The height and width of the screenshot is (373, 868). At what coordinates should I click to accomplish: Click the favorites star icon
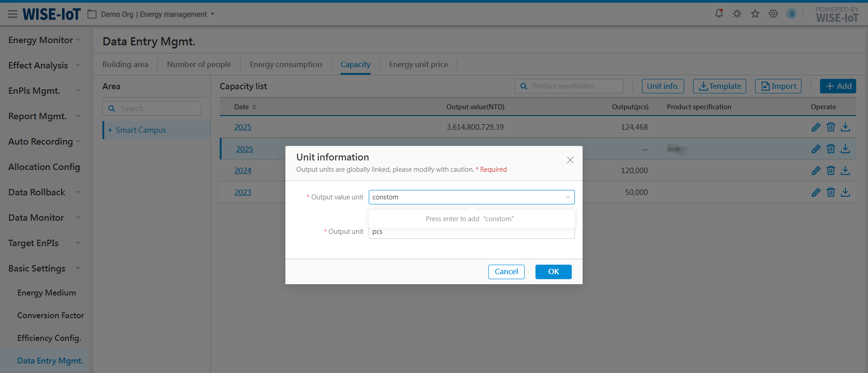pos(755,14)
